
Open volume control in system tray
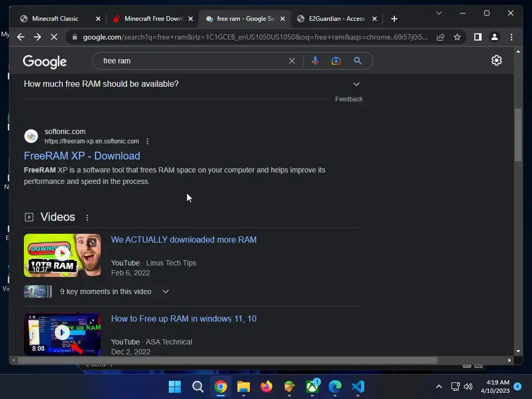point(468,387)
